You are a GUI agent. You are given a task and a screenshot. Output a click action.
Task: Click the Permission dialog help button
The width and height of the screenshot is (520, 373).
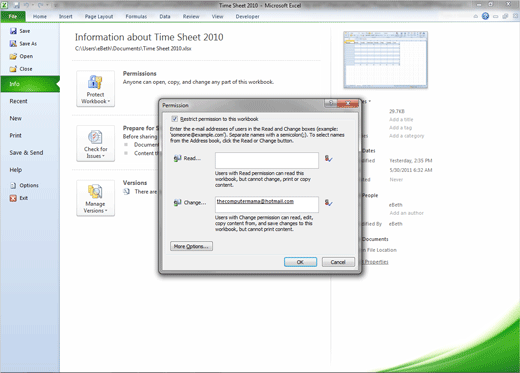point(331,103)
